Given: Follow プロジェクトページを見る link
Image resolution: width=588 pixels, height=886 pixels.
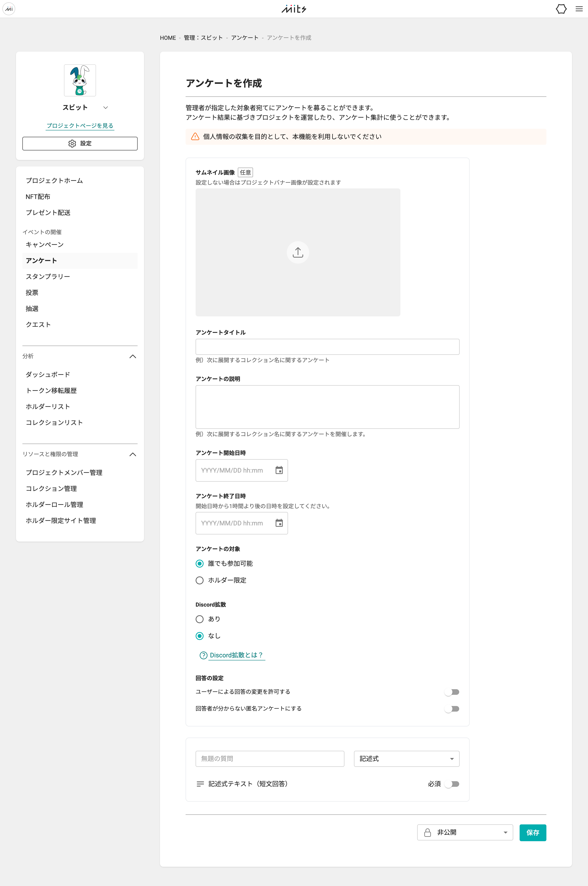Looking at the screenshot, I should tap(80, 126).
